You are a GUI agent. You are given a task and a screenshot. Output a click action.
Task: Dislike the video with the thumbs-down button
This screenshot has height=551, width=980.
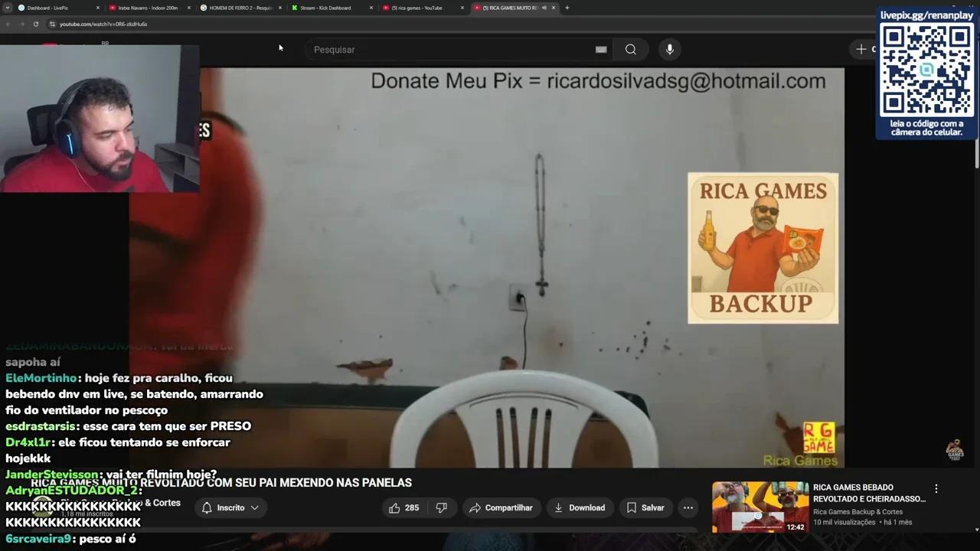coord(443,507)
